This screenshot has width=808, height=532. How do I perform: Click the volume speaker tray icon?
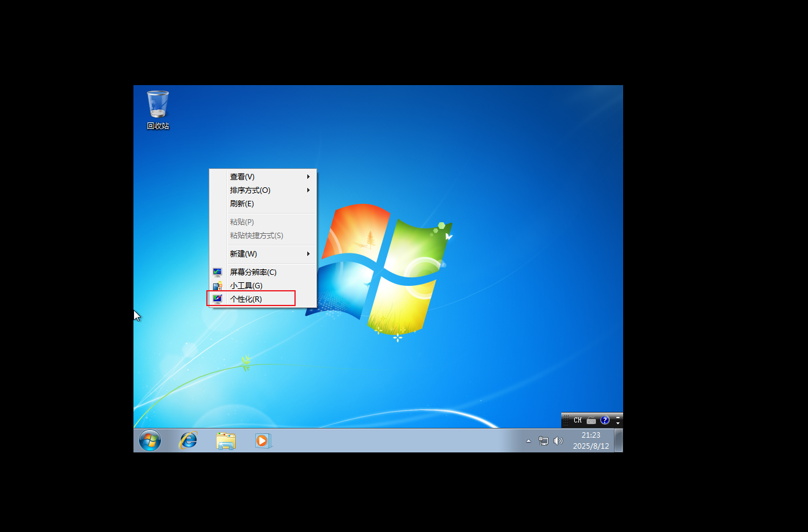558,441
